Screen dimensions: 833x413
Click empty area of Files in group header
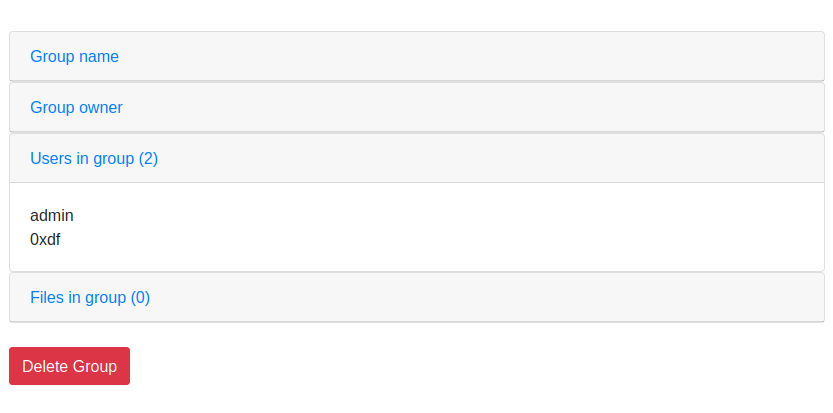click(x=500, y=297)
